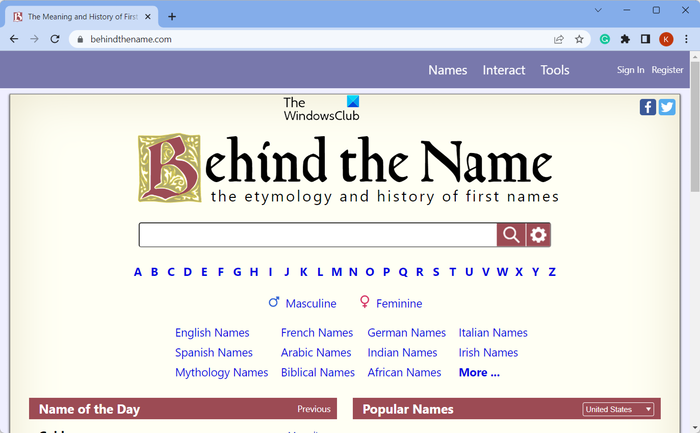The height and width of the screenshot is (433, 700).
Task: Browse names starting with W
Action: (x=502, y=272)
